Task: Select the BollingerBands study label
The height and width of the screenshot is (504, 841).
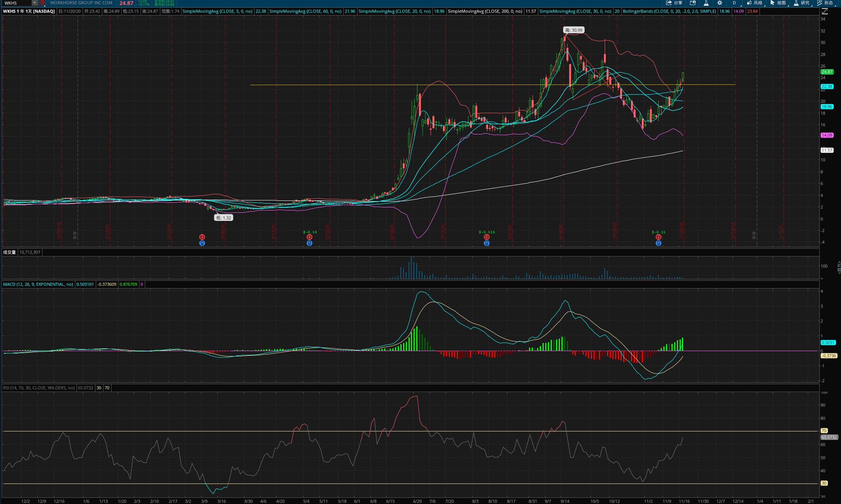Action: pos(670,11)
